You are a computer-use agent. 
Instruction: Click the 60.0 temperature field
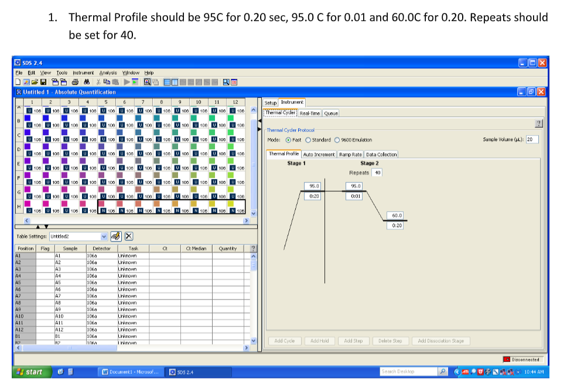tap(395, 215)
